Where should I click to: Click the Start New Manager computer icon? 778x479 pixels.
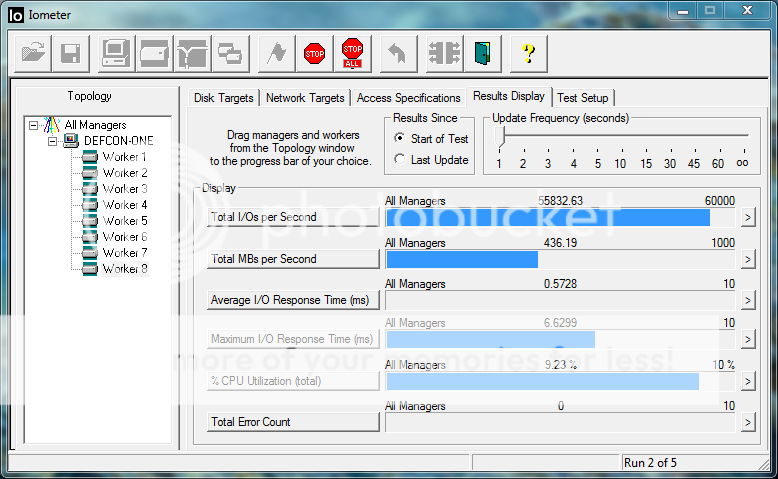coord(116,53)
